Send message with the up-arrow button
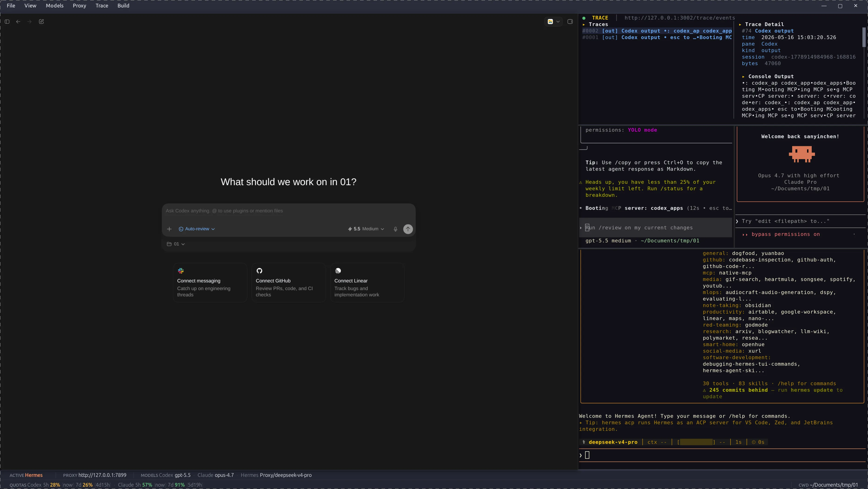Image resolution: width=868 pixels, height=489 pixels. (x=408, y=229)
